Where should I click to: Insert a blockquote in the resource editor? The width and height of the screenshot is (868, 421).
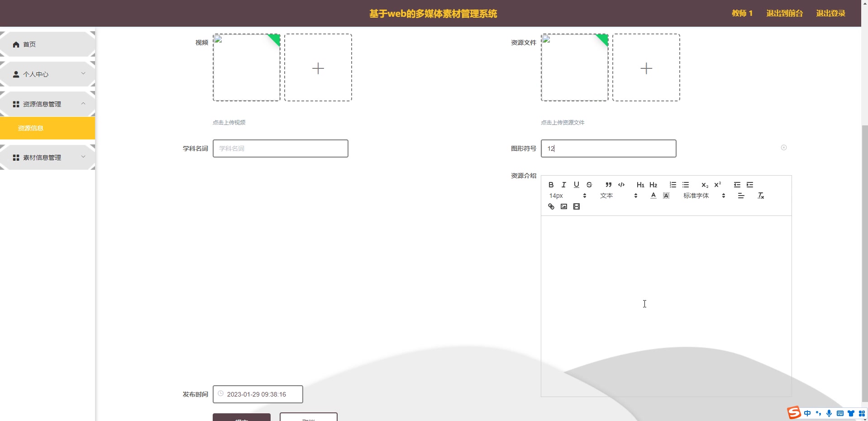coord(608,185)
